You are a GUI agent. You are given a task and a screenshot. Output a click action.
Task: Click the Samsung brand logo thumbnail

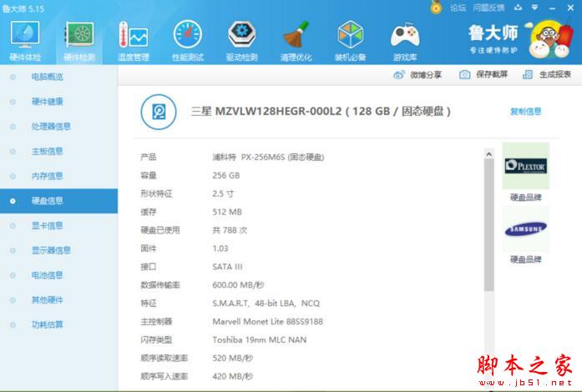tap(525, 229)
